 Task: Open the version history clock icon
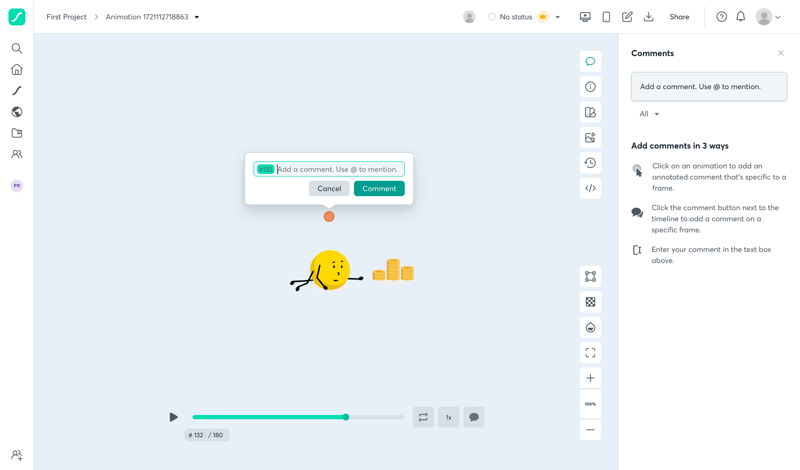(590, 163)
